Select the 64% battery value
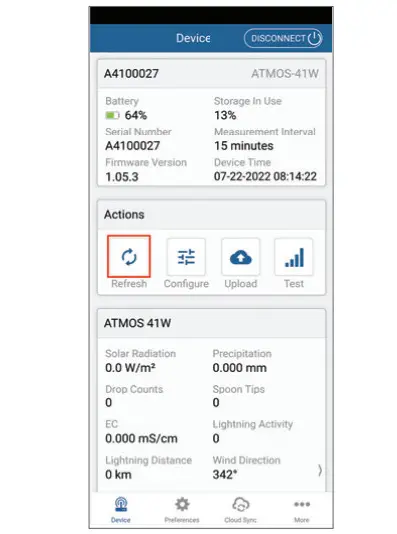Screen dimensions: 397x534 [x=136, y=115]
